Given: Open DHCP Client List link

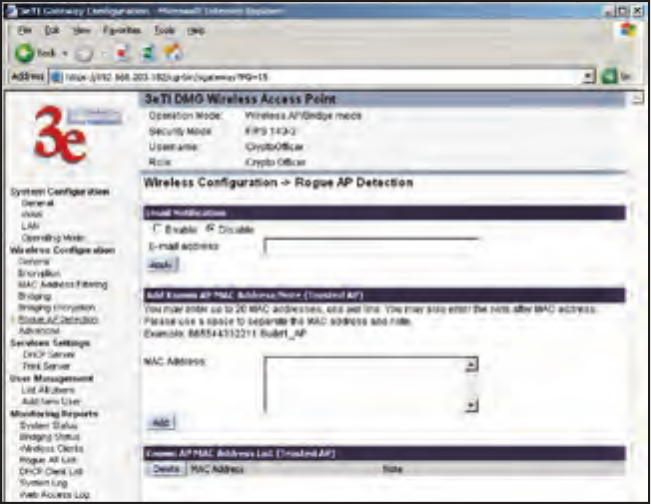Looking at the screenshot, I should tap(51, 471).
